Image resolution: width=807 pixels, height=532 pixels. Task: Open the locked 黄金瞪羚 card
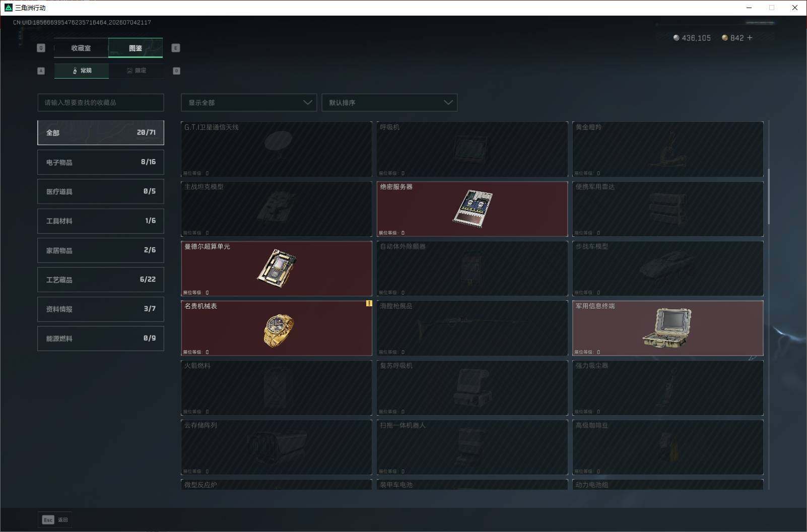tap(667, 149)
